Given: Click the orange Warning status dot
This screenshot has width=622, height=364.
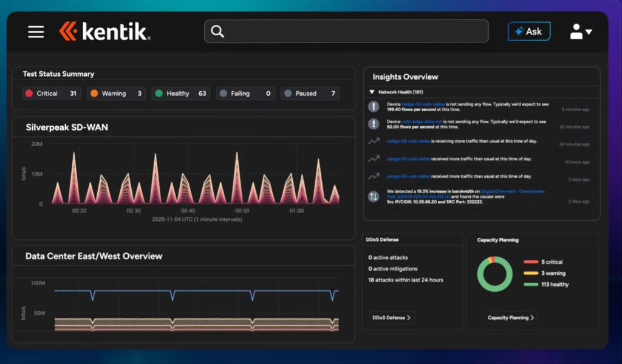Looking at the screenshot, I should (94, 93).
